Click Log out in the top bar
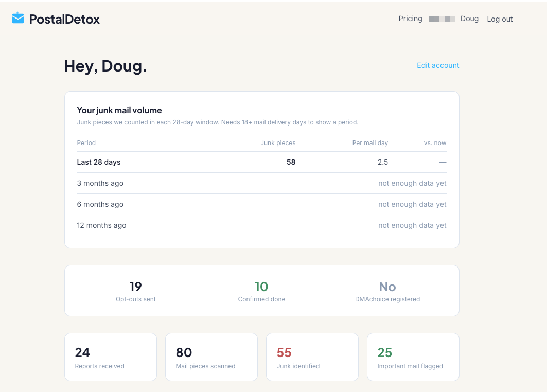Viewport: 547px width, 392px height. (x=499, y=19)
